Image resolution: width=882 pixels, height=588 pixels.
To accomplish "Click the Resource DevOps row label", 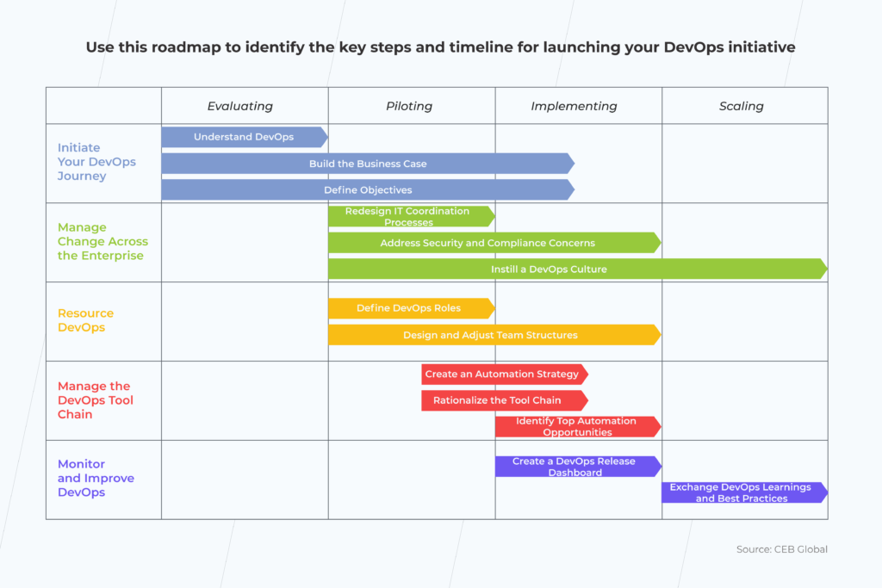I will [x=85, y=320].
